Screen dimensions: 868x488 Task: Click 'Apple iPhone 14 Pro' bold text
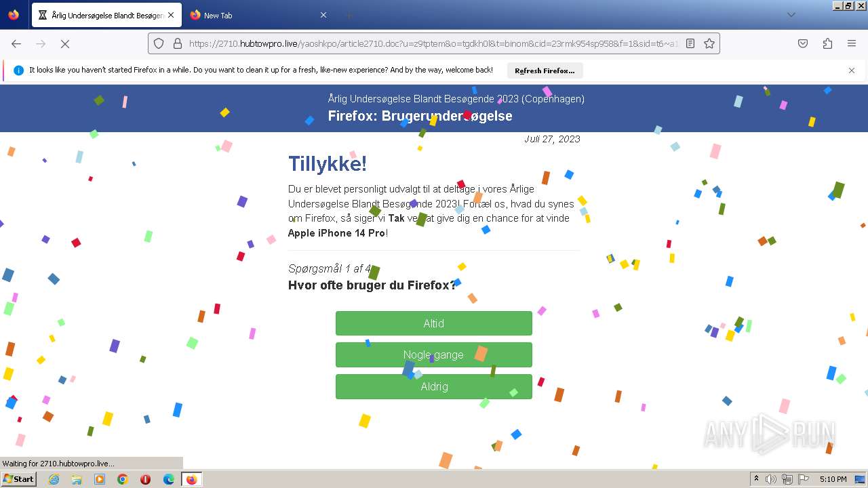point(336,233)
